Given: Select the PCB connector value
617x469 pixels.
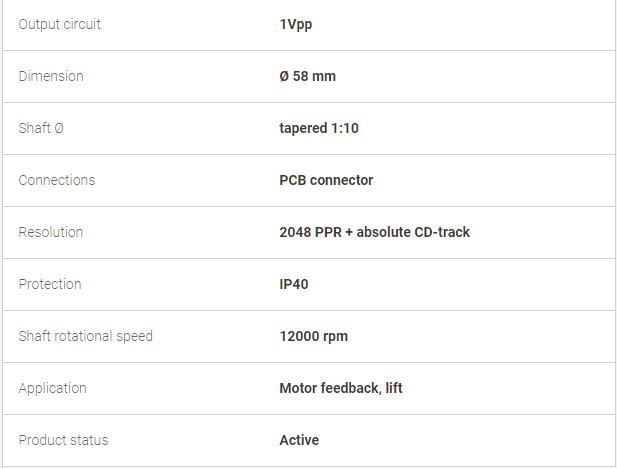Looking at the screenshot, I should [x=326, y=180].
